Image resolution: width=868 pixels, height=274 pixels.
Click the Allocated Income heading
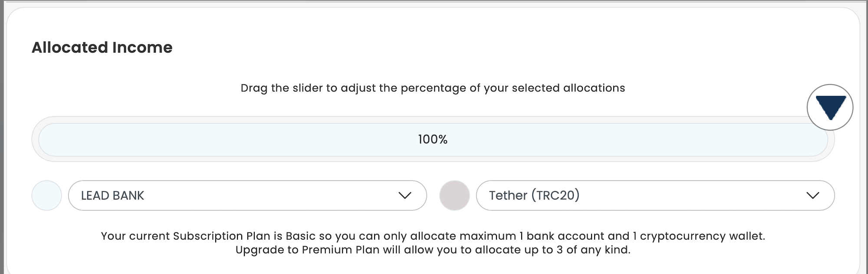pos(102,47)
